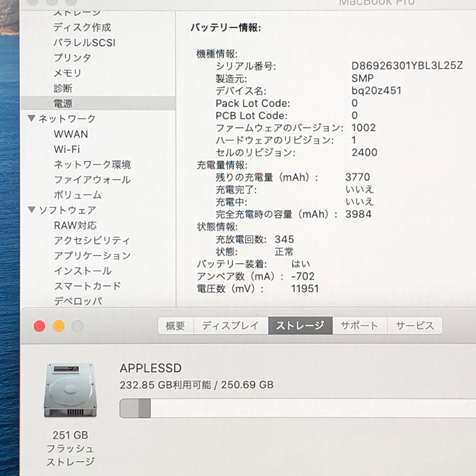This screenshot has width=476, height=476.
Task: Select RAW対応 in sidebar
Action: click(75, 225)
